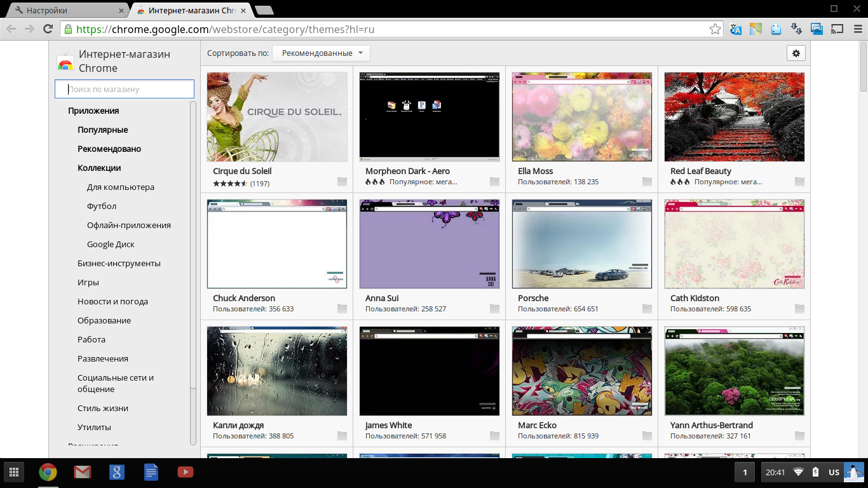Open the Porsche theme thumbnail
868x488 pixels.
[581, 244]
